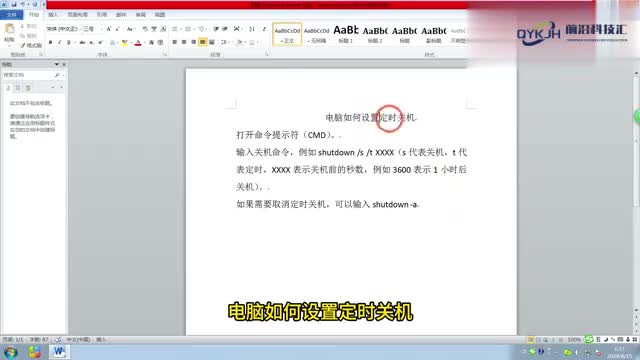
Task: Click the Character Border icon
Action: pyautogui.click(x=163, y=29)
